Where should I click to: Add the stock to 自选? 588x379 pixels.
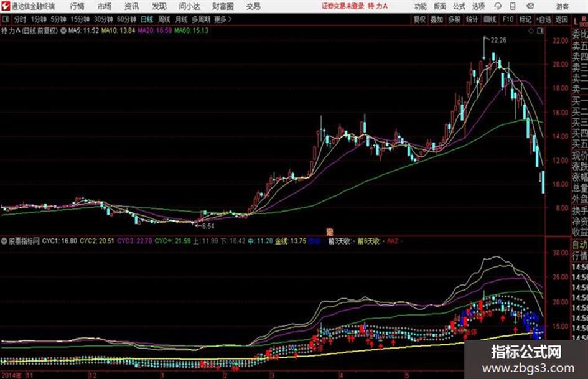[x=544, y=19]
